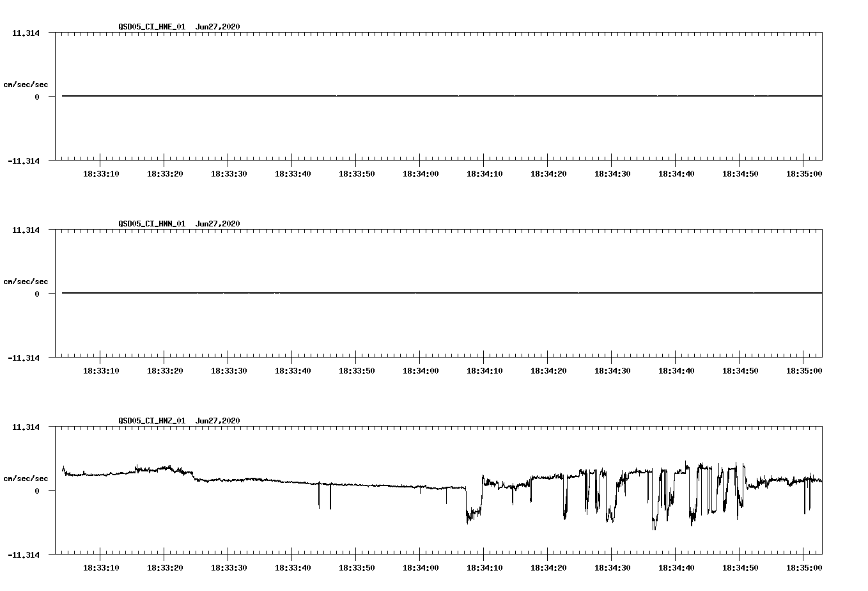The height and width of the screenshot is (591, 868).
Task: Click the 11.314 upper limit on HNE plot
Action: click(x=26, y=33)
